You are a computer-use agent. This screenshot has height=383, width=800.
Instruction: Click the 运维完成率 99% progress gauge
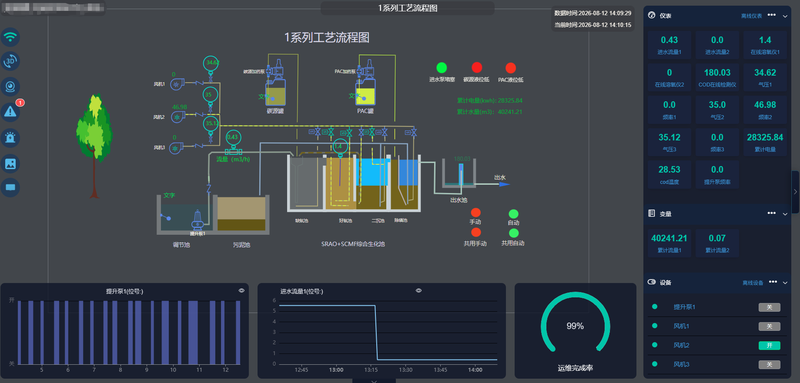pos(575,325)
